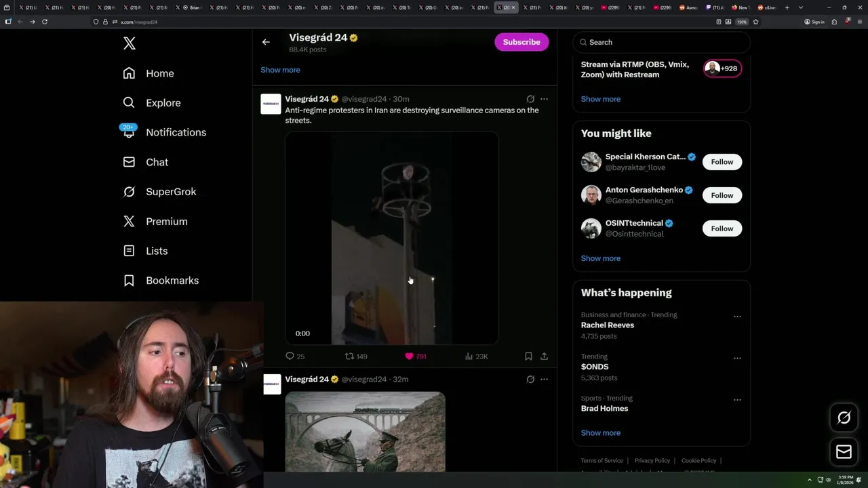
Task: Open the +928 live listeners badge
Action: point(722,68)
